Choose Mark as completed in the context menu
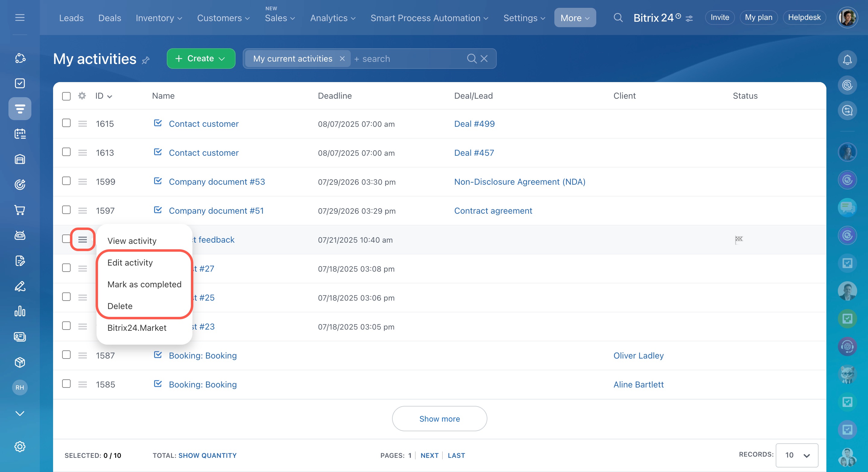868x472 pixels. (144, 284)
